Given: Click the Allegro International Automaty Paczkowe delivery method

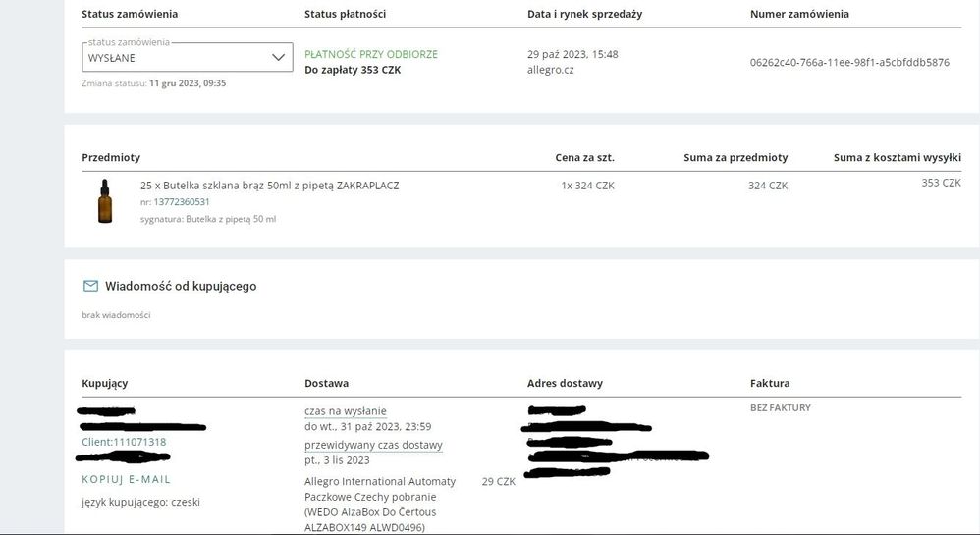Looking at the screenshot, I should click(380, 496).
